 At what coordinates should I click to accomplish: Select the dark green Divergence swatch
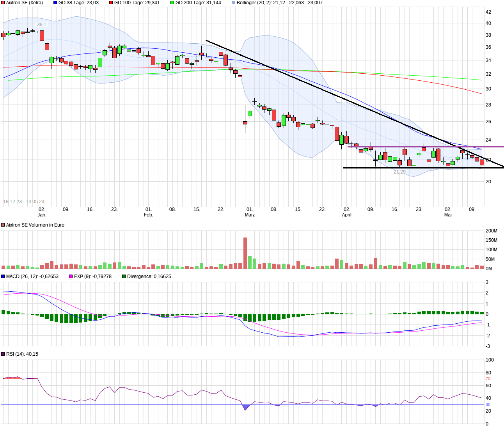tap(124, 277)
